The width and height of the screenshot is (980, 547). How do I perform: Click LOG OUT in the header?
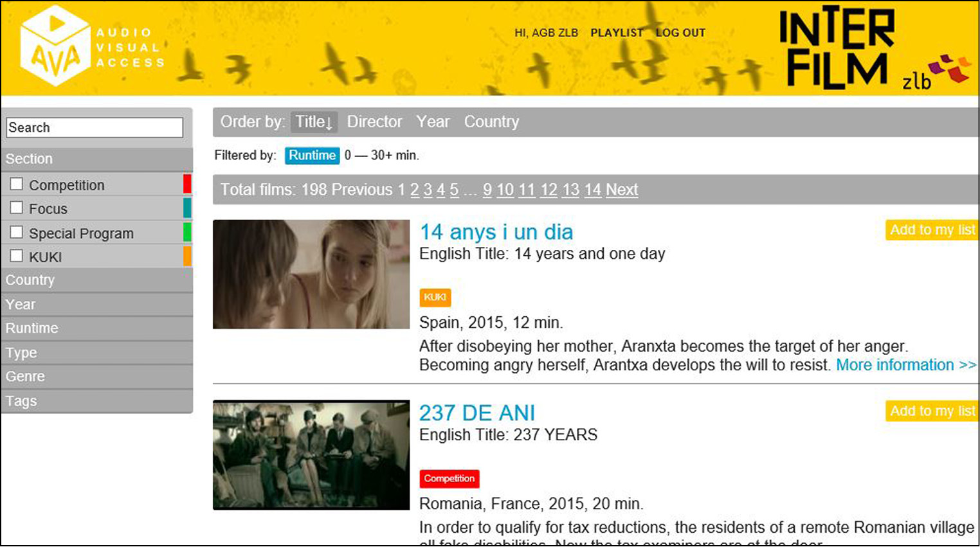coord(680,33)
